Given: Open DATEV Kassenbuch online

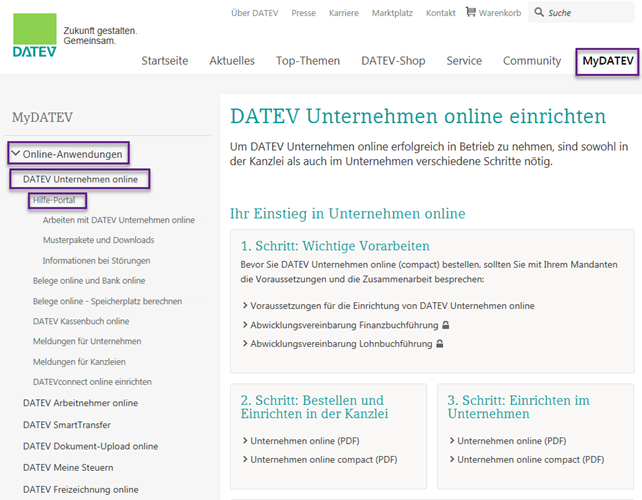Looking at the screenshot, I should pos(81,321).
